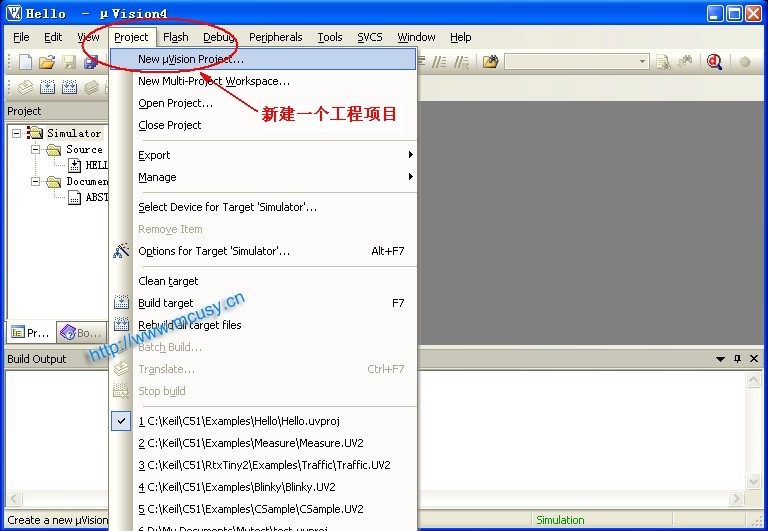Open the Window menu

(x=416, y=37)
